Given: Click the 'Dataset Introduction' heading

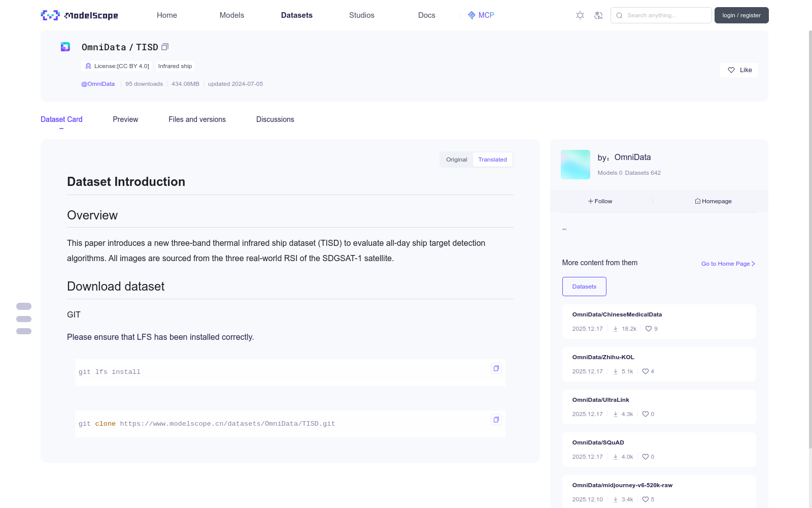Looking at the screenshot, I should tap(126, 182).
